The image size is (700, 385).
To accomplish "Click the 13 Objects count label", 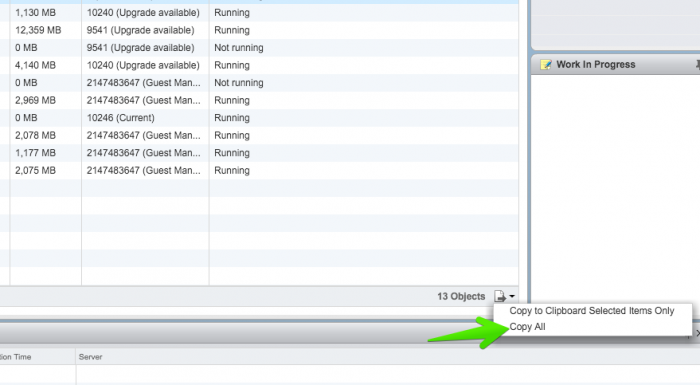I will tap(461, 297).
